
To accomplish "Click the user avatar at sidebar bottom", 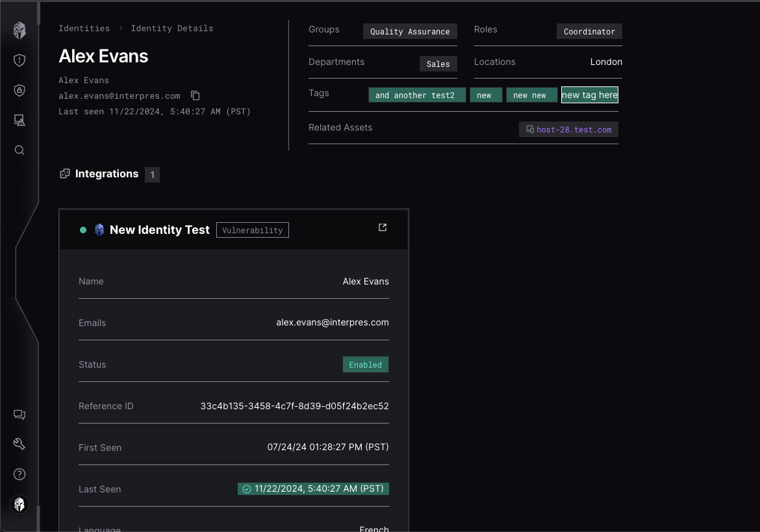I will click(x=19, y=503).
